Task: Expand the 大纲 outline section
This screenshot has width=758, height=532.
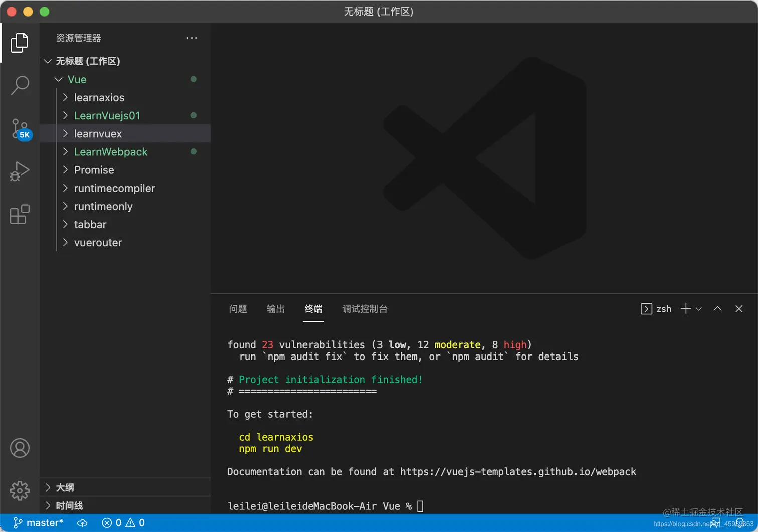Action: click(x=125, y=487)
